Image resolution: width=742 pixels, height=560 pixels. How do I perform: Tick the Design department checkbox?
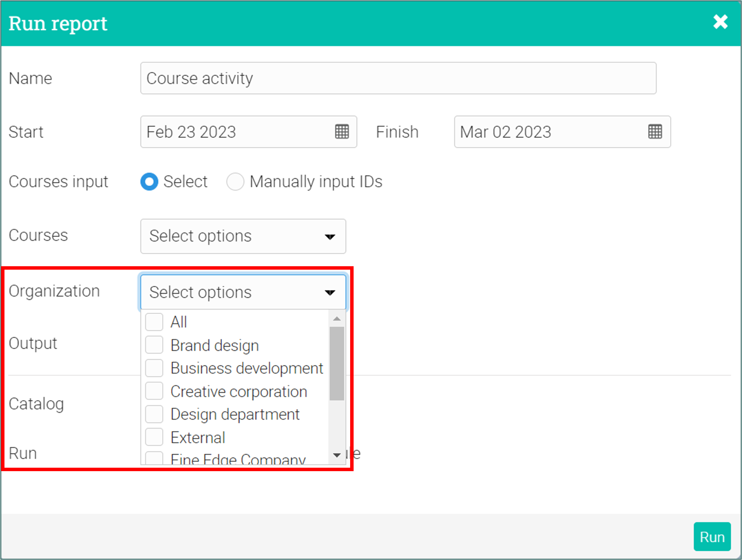154,414
